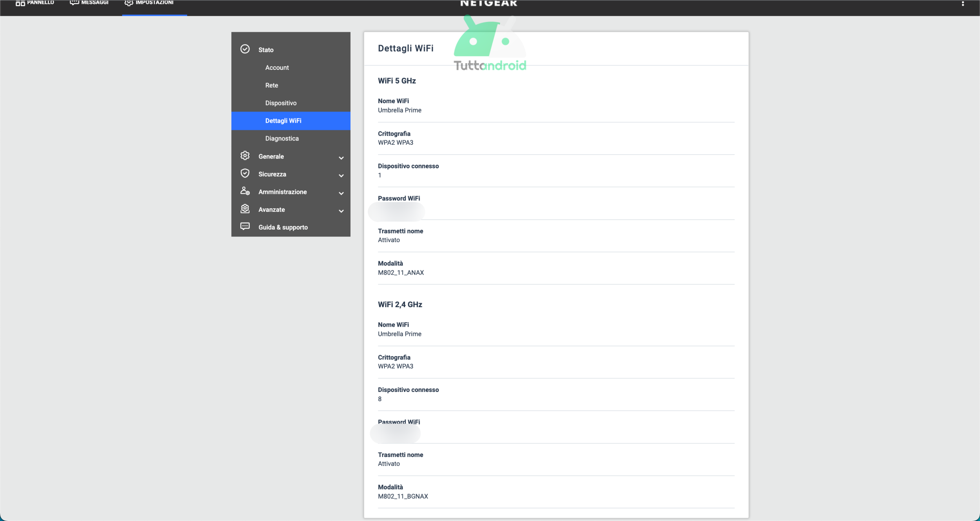The image size is (980, 521).
Task: Expand the Amministrazione section chevron
Action: pyautogui.click(x=341, y=193)
